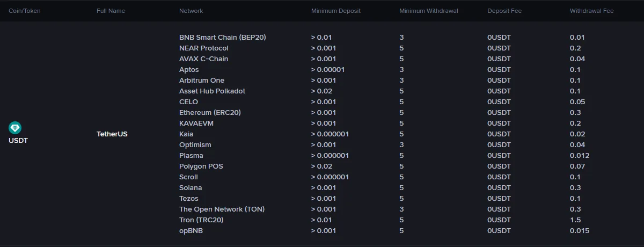The width and height of the screenshot is (644, 247).
Task: Click BEP20 withdrawal fee 0.01
Action: pyautogui.click(x=577, y=38)
